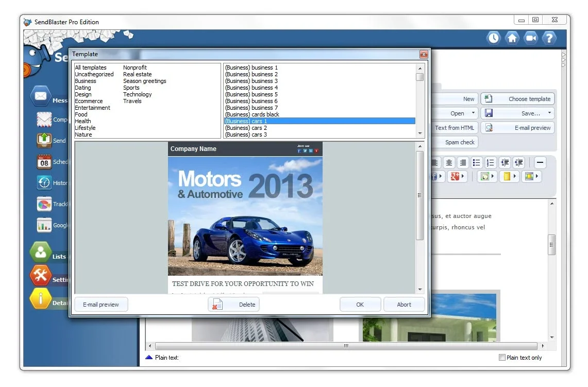Click the Abort button
Viewport: 588px width, 387px height.
pyautogui.click(x=404, y=305)
